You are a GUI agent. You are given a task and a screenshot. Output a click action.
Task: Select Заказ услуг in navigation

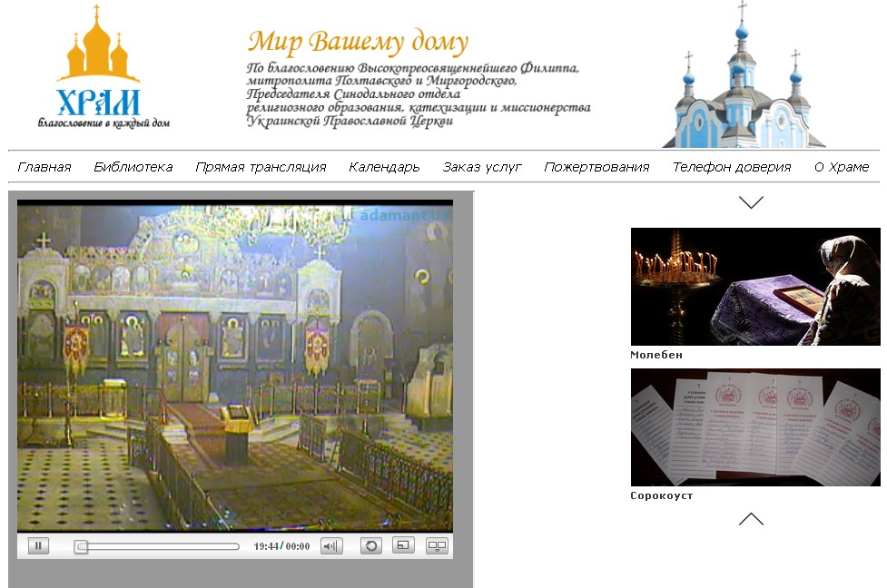click(482, 167)
